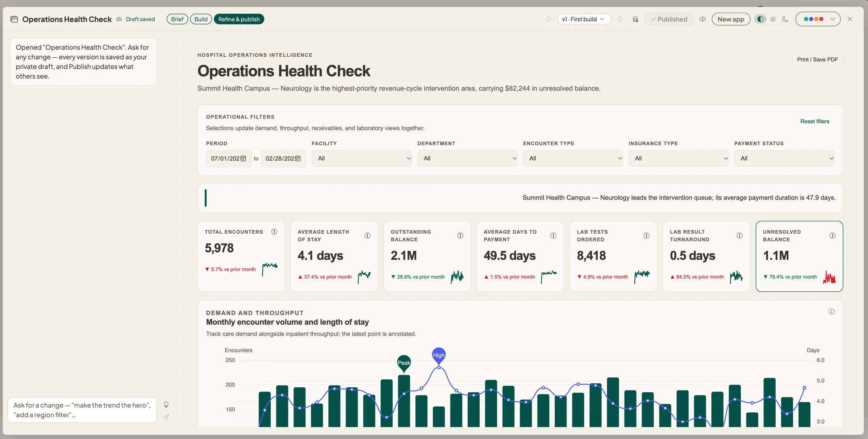Viewport: 868px width, 439px height.
Task: Select auto contrast theme mode
Action: pos(760,19)
